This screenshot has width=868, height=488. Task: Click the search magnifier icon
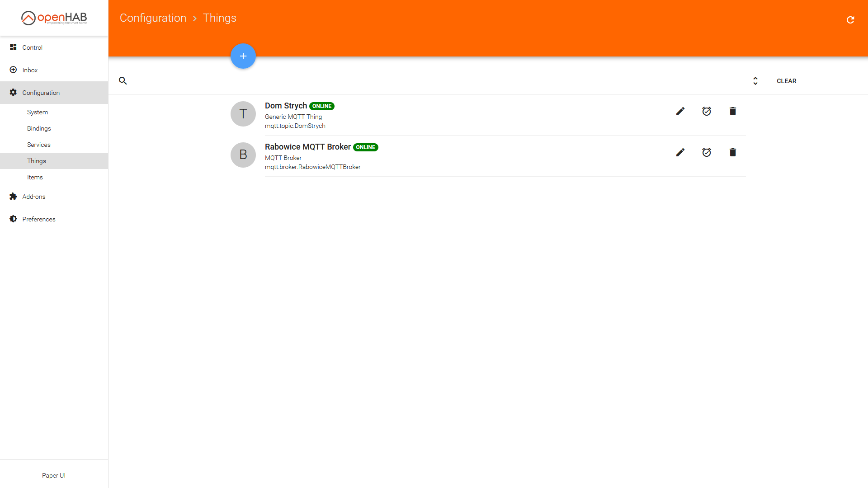click(x=123, y=81)
